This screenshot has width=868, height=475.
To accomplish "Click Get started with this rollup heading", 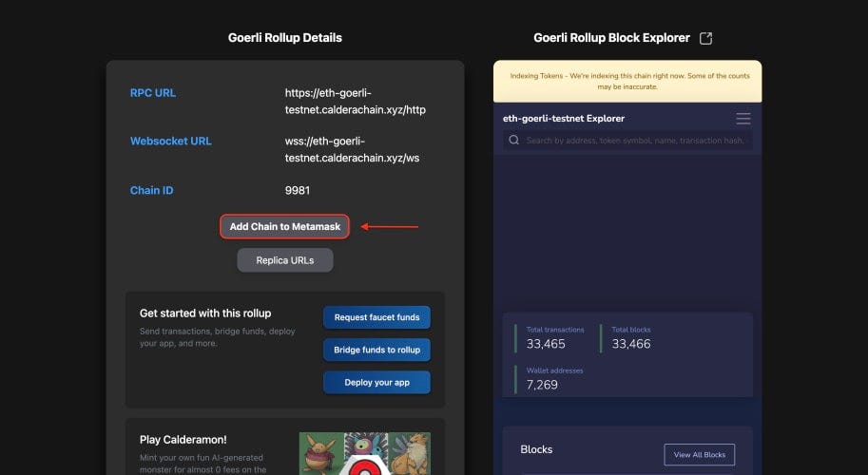I will [205, 313].
